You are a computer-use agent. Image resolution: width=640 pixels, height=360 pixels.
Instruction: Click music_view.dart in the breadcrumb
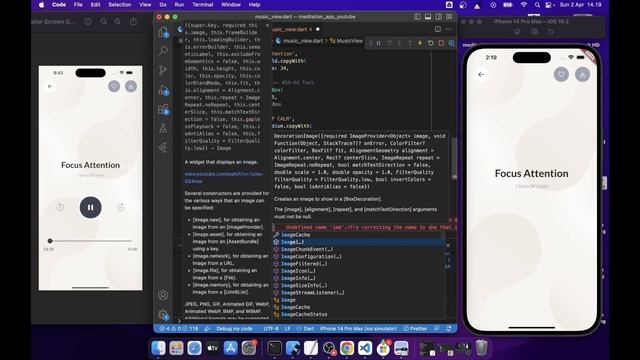[303, 41]
